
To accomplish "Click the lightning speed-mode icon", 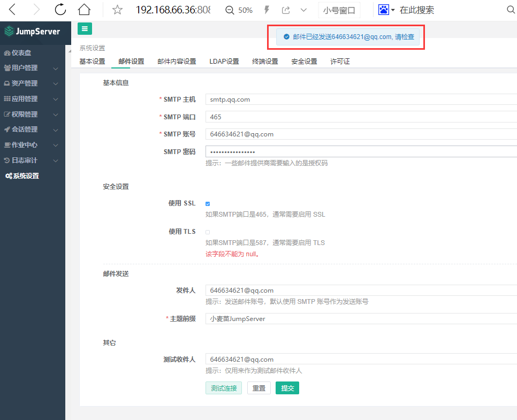I will coord(267,10).
